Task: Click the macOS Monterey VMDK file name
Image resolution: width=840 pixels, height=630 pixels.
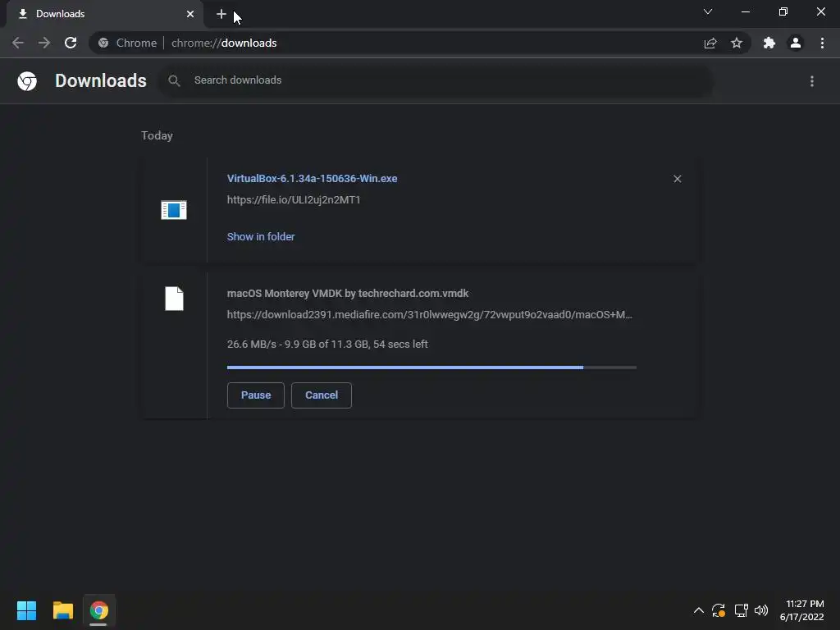Action: (x=348, y=294)
